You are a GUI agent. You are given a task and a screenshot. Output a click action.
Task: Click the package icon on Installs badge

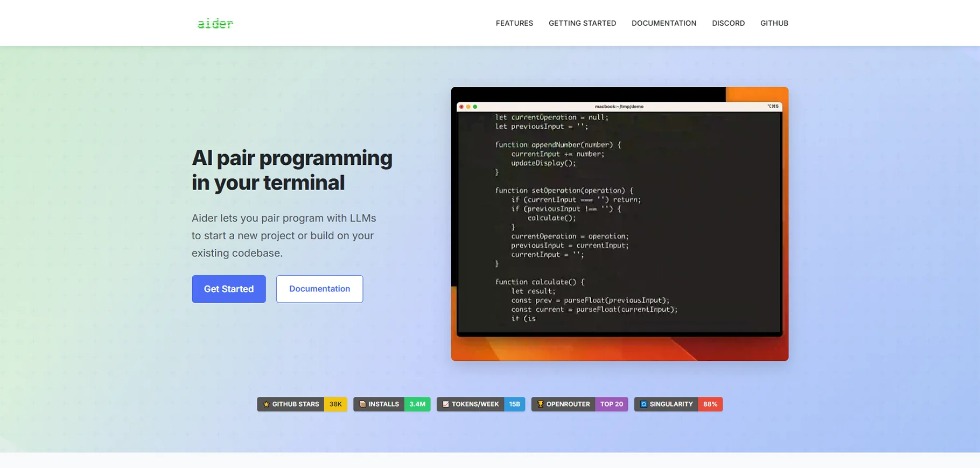[x=362, y=404]
